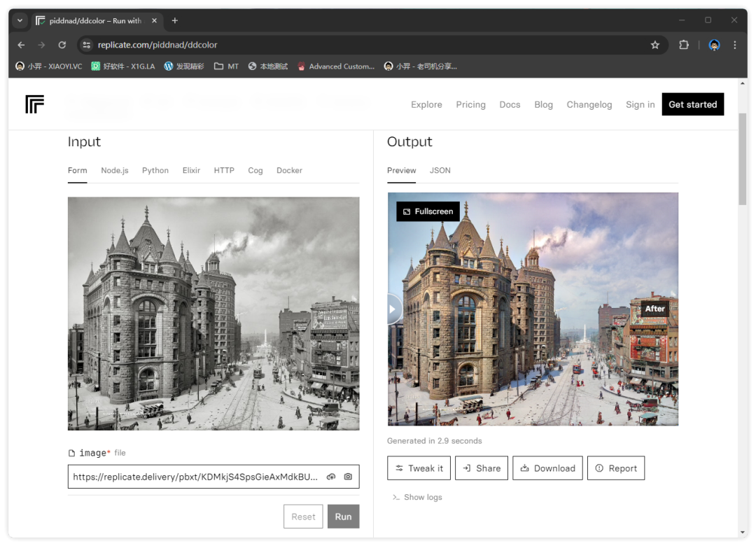Open the MT bookmarks folder
This screenshot has width=756, height=546.
tap(226, 66)
